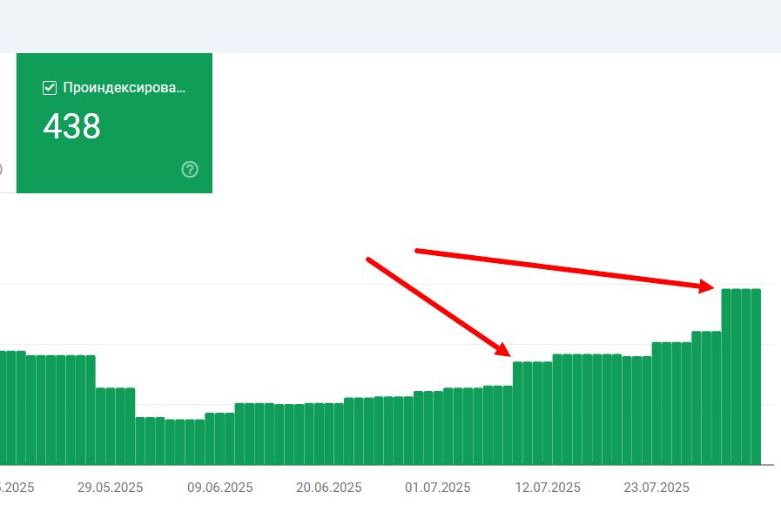Click the bar above the 09.06.2025 label
The image size is (781, 532).
[219, 438]
